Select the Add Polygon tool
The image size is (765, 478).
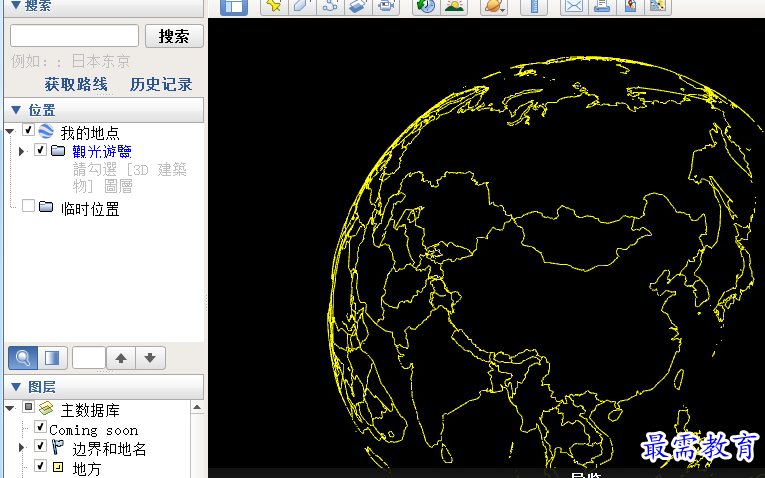pyautogui.click(x=302, y=6)
